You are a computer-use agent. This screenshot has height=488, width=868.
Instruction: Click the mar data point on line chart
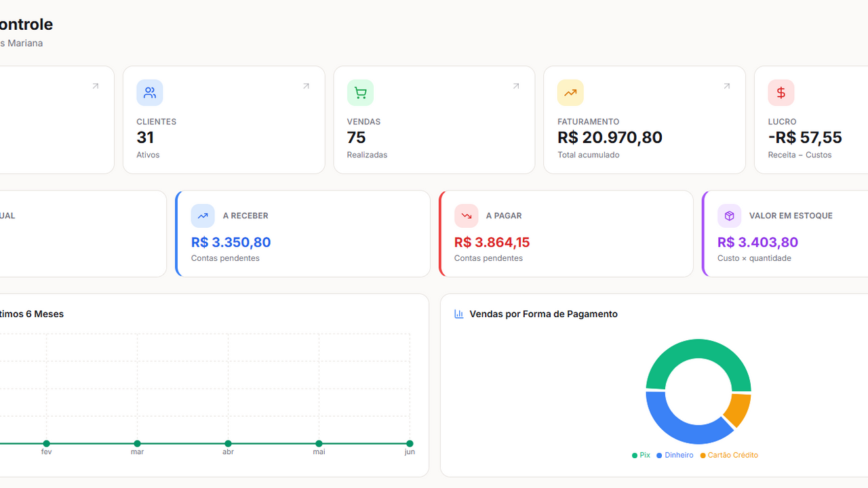click(x=137, y=444)
